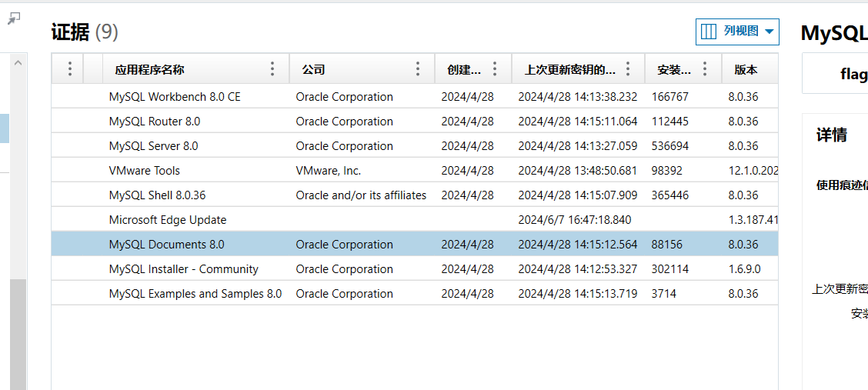This screenshot has height=390, width=868.
Task: Click version cell 1.6.9.0
Action: click(x=745, y=269)
